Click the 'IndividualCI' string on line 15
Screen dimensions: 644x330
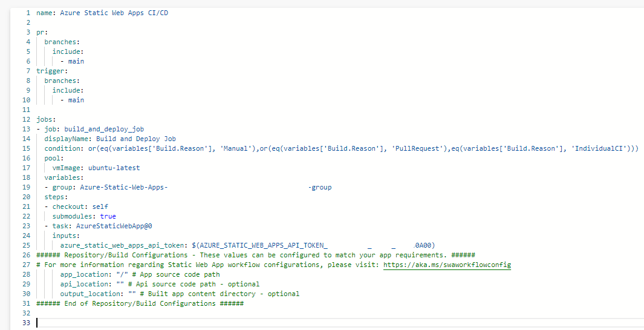[x=599, y=148]
